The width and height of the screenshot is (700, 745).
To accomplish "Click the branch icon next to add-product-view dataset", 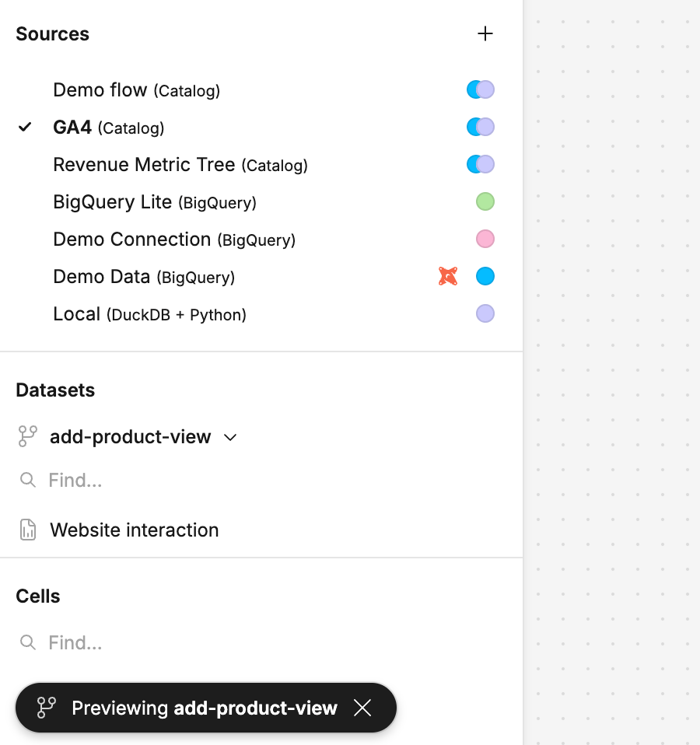I will pyautogui.click(x=27, y=436).
